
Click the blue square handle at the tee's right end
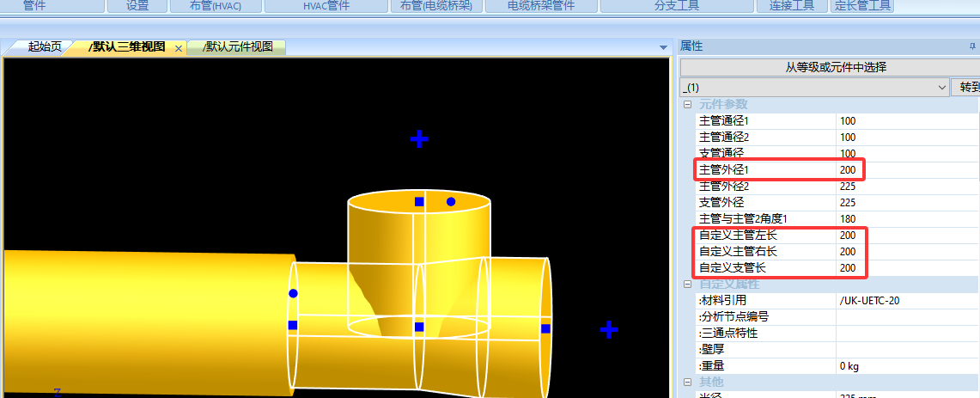(545, 328)
